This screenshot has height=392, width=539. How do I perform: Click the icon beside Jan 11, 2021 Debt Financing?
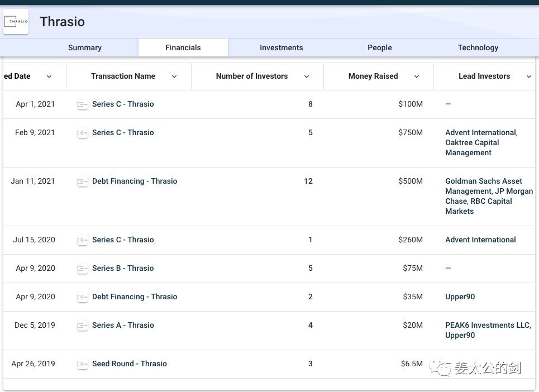click(x=83, y=181)
